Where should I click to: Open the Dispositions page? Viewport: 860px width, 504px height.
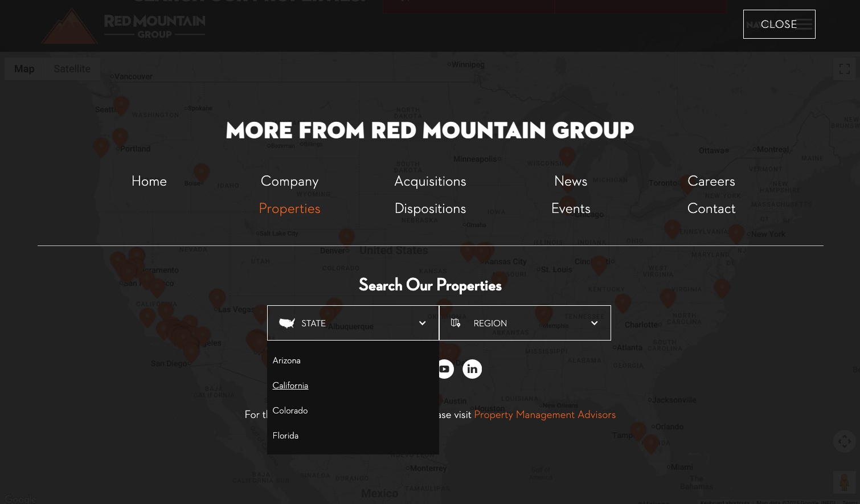click(430, 208)
